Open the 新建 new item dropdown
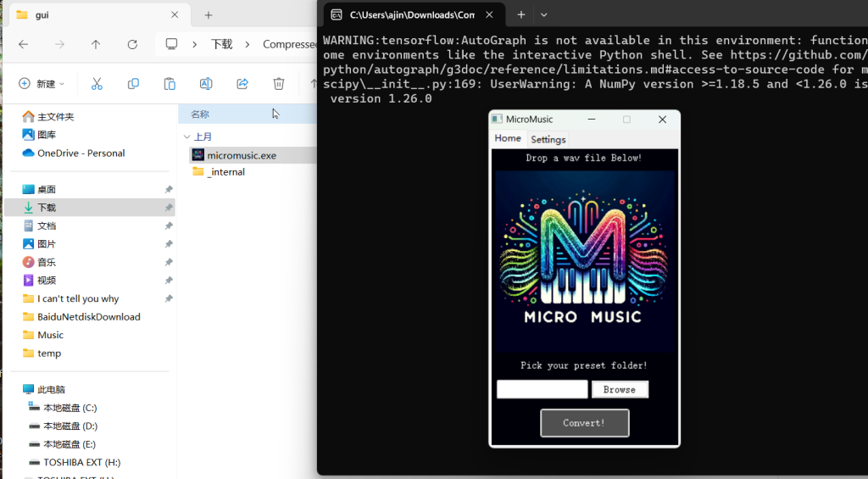Image resolution: width=868 pixels, height=479 pixels. click(42, 84)
